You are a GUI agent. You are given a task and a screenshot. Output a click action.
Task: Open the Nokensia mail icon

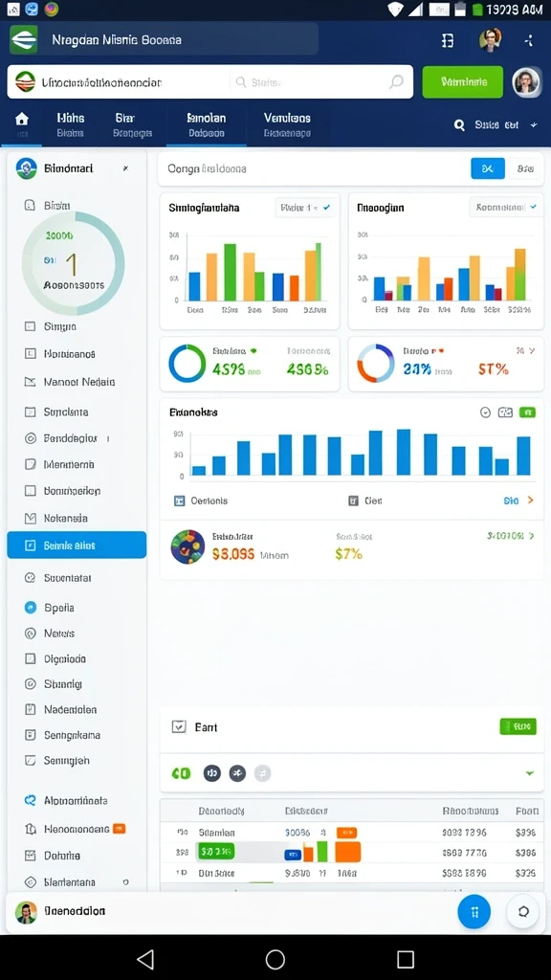tap(30, 518)
